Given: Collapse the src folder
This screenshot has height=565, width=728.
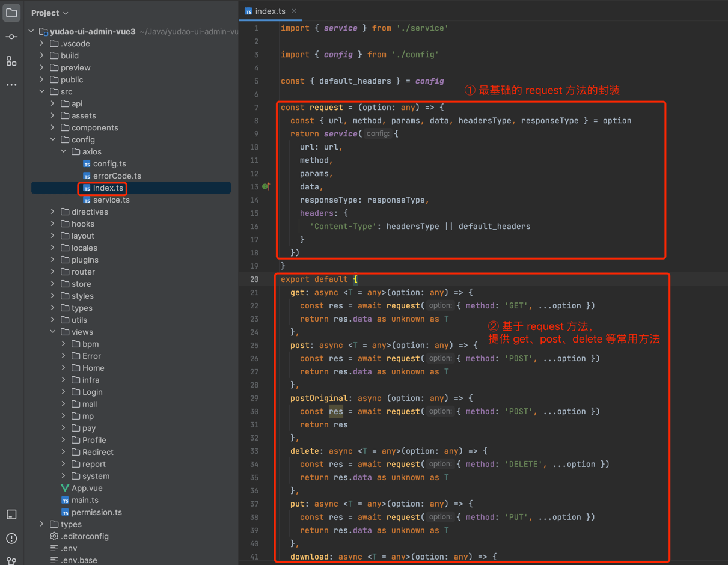Looking at the screenshot, I should [x=42, y=92].
